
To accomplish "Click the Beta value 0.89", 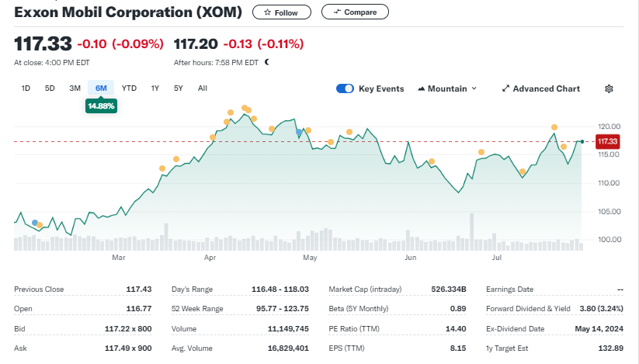I will (x=458, y=309).
